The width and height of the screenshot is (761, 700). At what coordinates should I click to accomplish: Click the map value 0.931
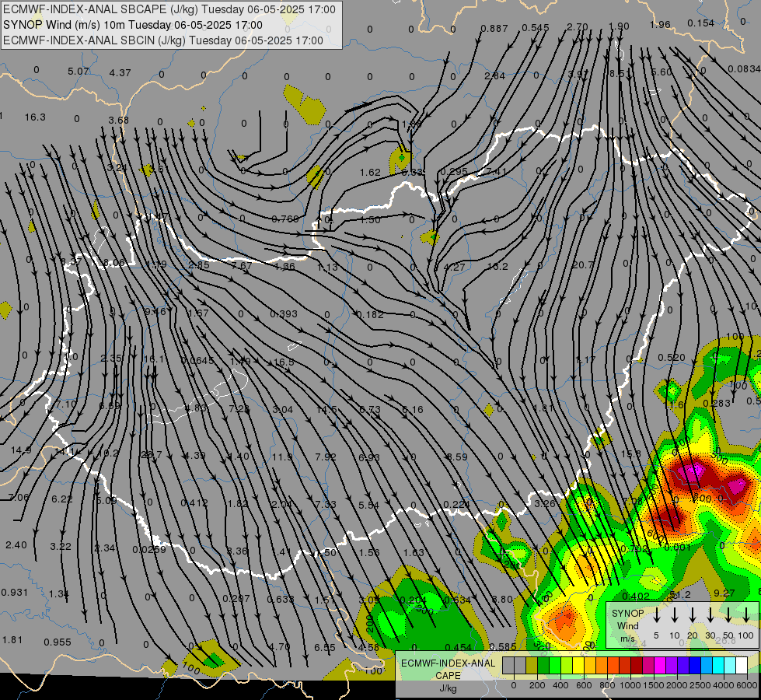pyautogui.click(x=14, y=592)
